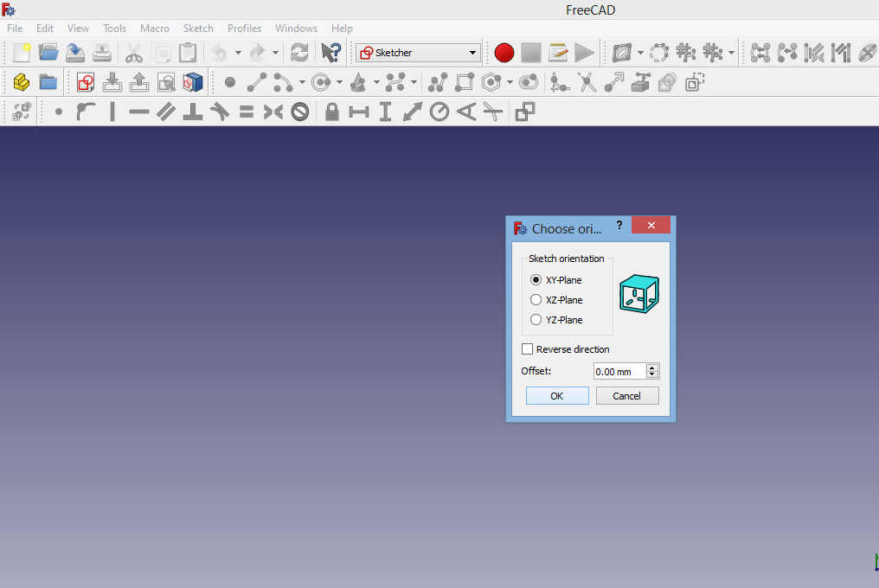Open the Help menu
The width and height of the screenshot is (879, 588).
click(x=342, y=28)
